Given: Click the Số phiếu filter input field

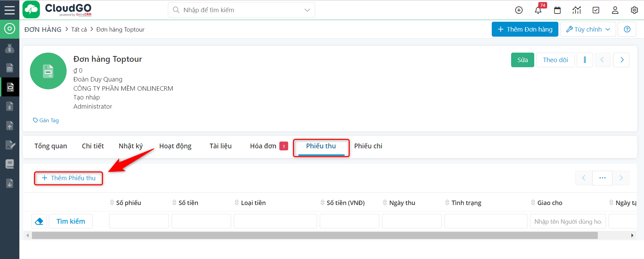Looking at the screenshot, I should tap(139, 221).
